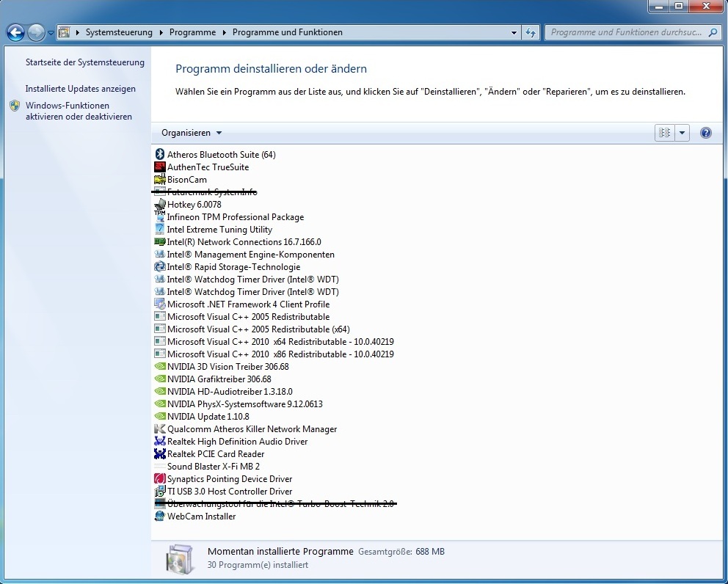This screenshot has height=584, width=728.
Task: Click the installed programs disc icon in details pane
Action: coord(180,559)
